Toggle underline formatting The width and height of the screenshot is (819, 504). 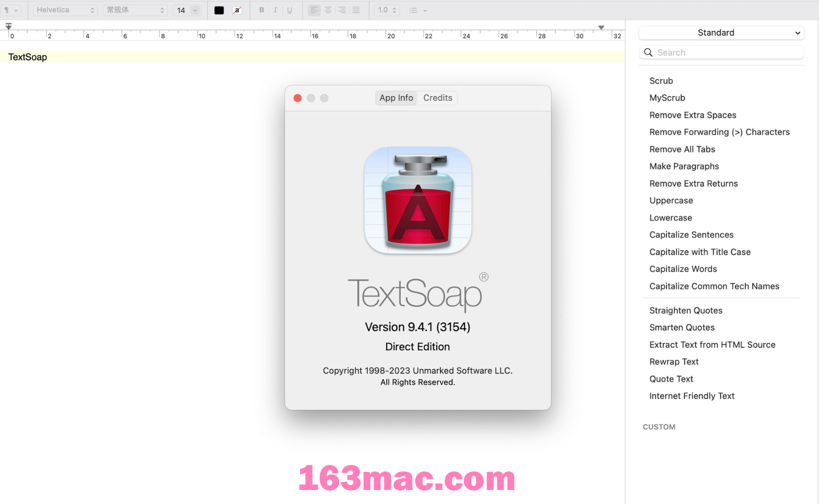tap(290, 10)
